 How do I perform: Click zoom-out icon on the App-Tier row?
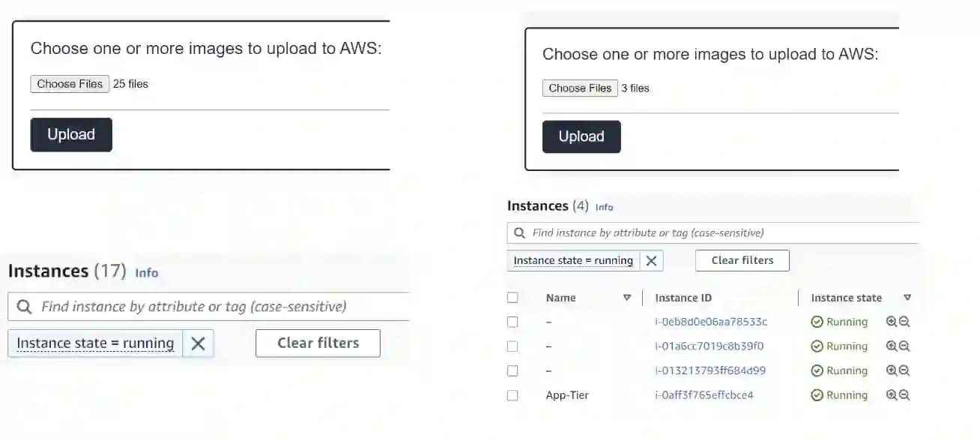point(904,395)
